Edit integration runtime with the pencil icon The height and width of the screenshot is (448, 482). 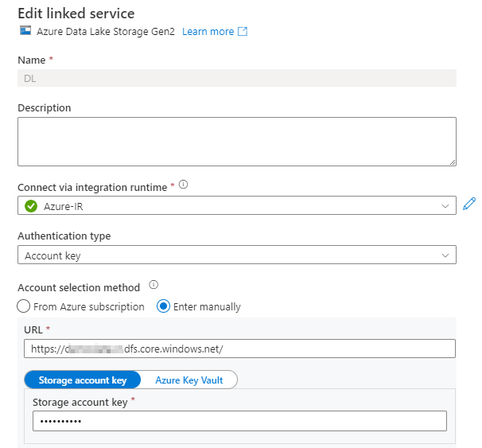(x=469, y=204)
